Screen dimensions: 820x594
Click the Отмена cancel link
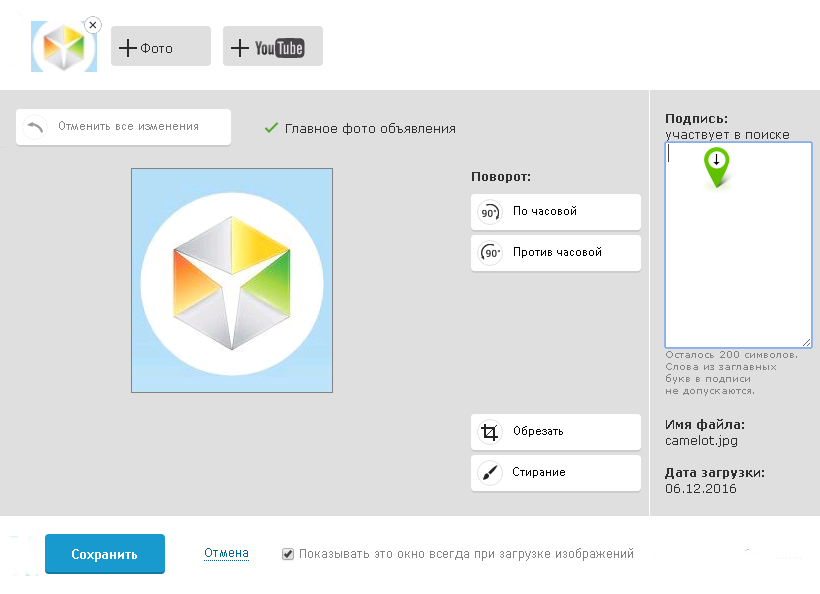226,553
